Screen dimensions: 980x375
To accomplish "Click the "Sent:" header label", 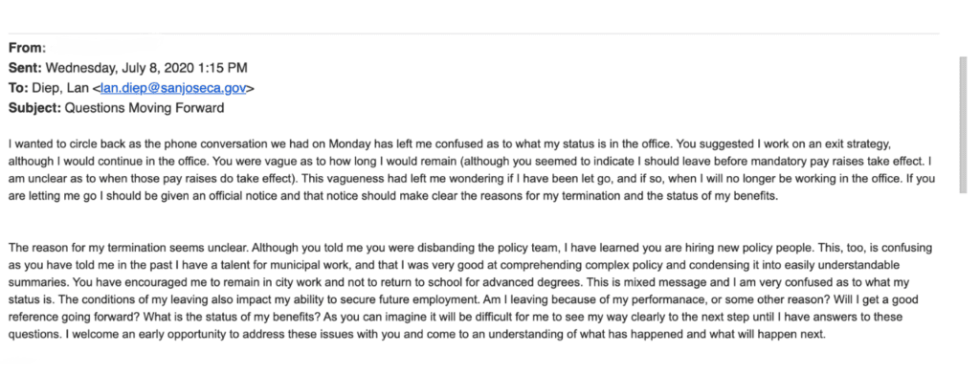I will 26,68.
